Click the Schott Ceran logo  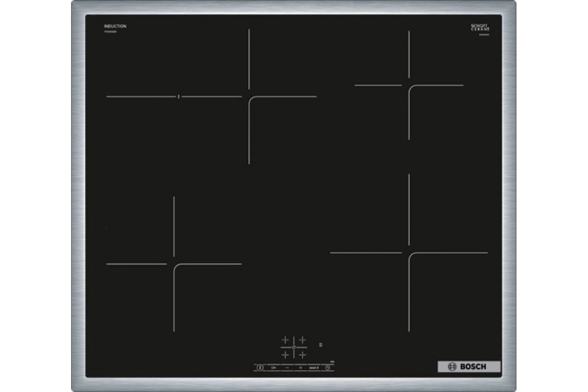(480, 27)
